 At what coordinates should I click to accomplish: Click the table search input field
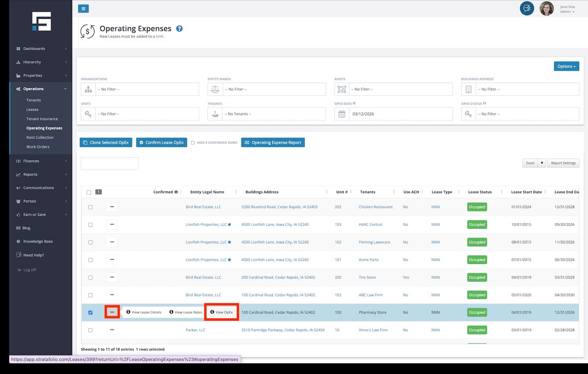pyautogui.click(x=109, y=163)
